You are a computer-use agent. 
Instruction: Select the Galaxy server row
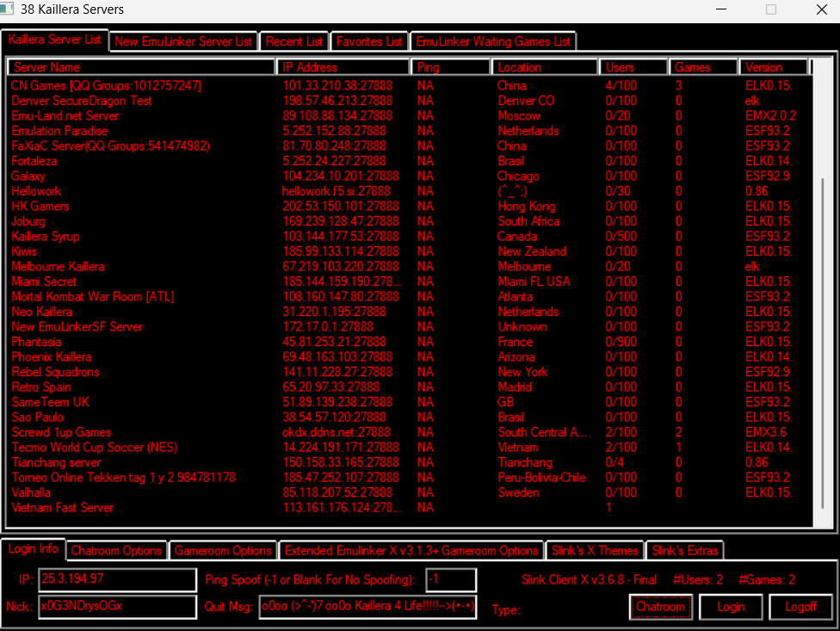[410, 176]
